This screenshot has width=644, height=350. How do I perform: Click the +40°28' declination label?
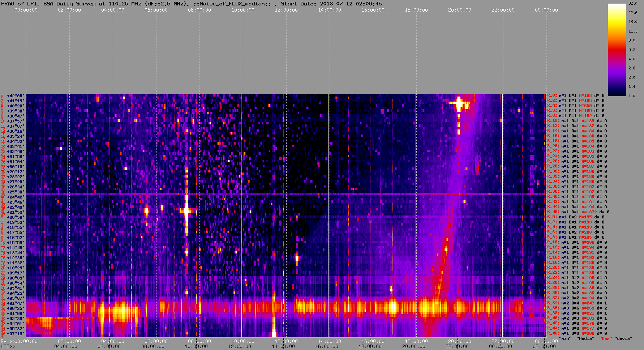(x=16, y=106)
